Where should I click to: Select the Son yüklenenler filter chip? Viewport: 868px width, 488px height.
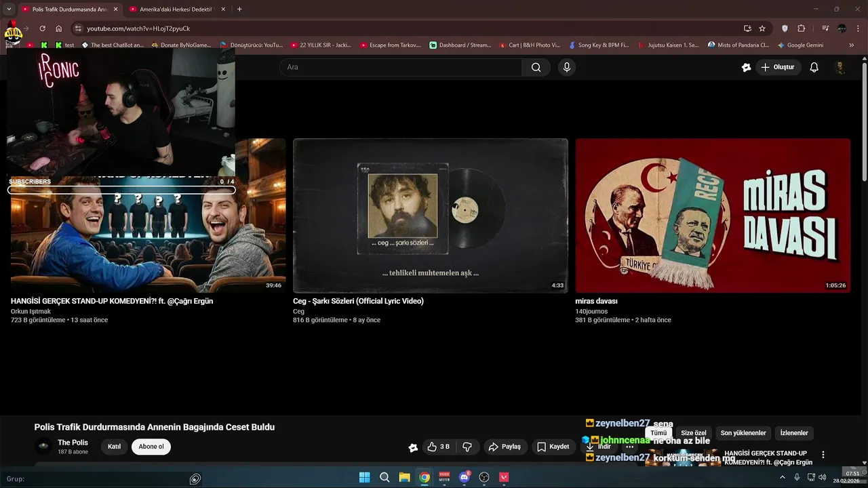click(743, 433)
